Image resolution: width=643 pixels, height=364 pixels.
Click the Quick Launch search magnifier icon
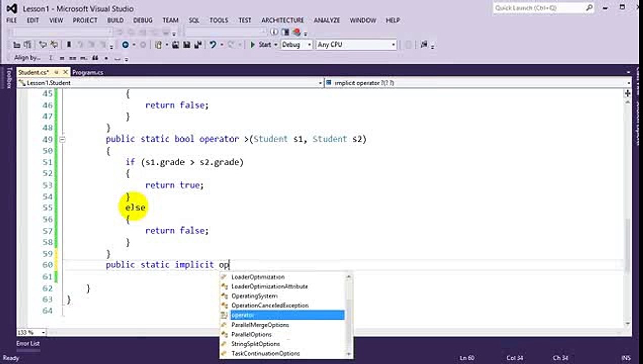[589, 8]
